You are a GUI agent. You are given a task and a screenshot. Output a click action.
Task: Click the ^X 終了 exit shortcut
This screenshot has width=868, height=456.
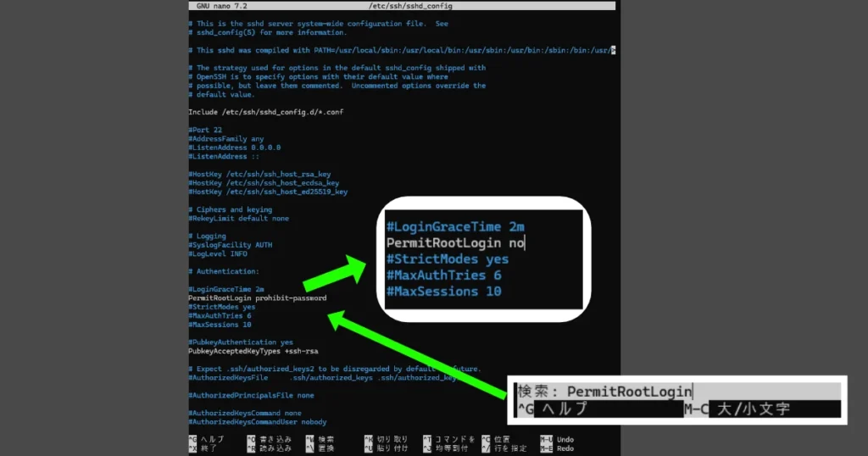tap(203, 448)
